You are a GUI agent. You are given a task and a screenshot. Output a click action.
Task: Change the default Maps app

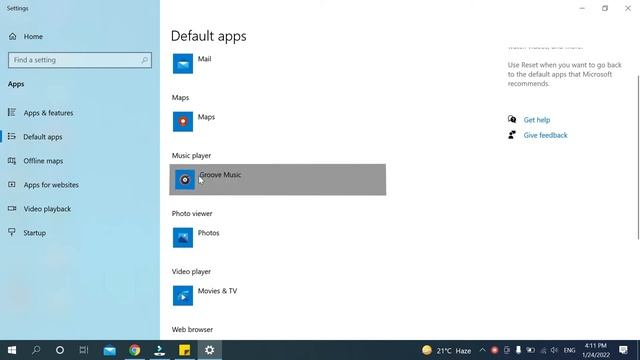pos(278,122)
